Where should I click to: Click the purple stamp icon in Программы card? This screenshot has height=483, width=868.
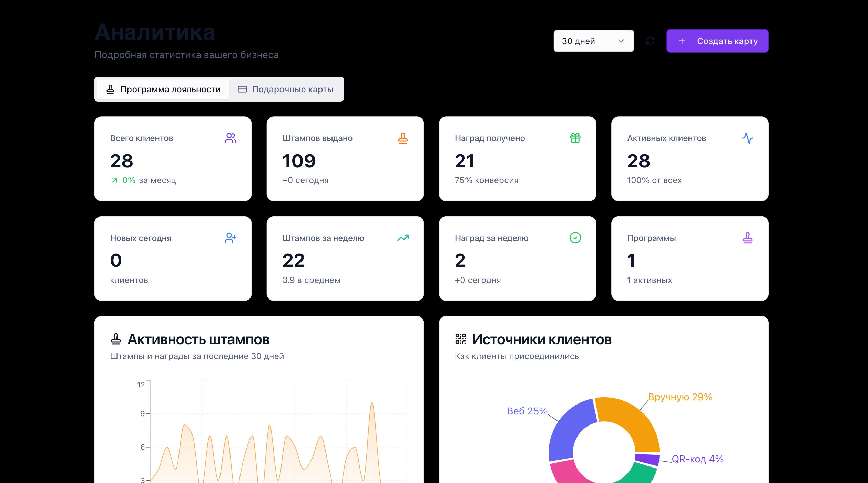click(x=747, y=238)
